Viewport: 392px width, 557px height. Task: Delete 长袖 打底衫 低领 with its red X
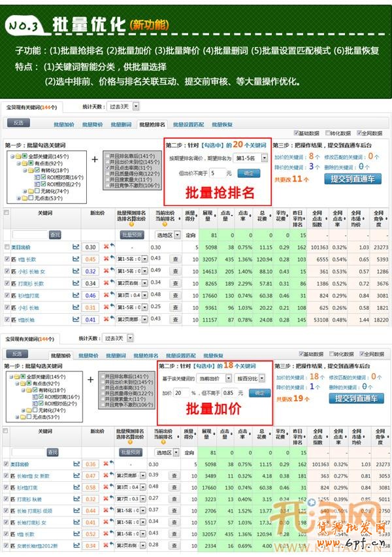pyautogui.click(x=106, y=511)
